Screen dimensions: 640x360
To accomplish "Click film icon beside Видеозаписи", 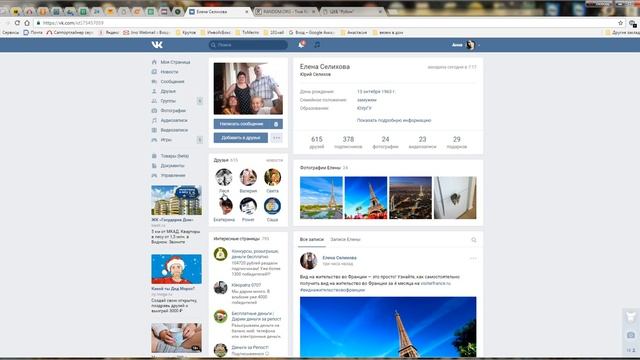I will click(x=154, y=130).
